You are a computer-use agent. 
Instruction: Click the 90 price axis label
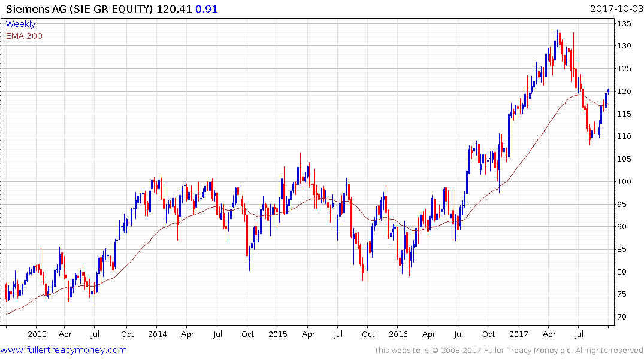coord(622,227)
